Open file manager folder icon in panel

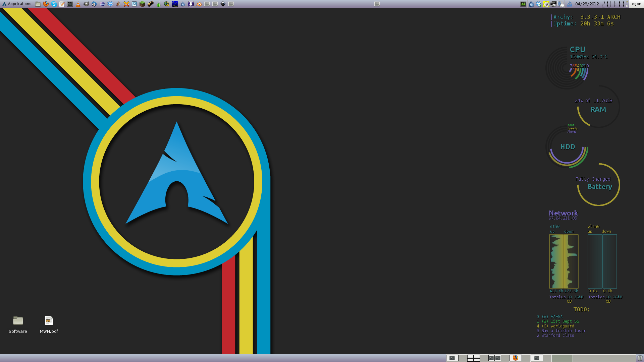[x=38, y=4]
